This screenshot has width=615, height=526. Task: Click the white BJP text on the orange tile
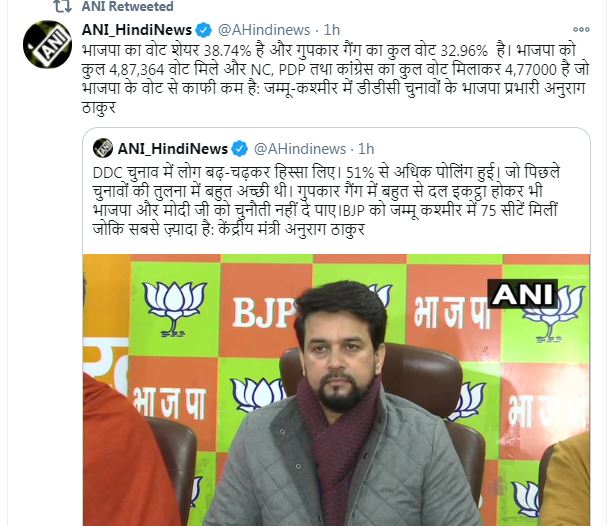[x=264, y=313]
